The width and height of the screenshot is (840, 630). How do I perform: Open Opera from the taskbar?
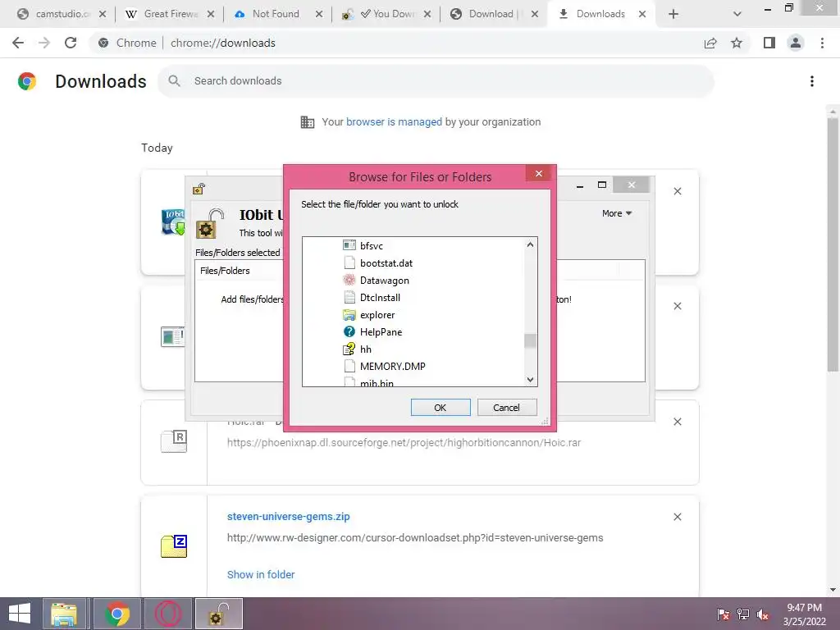coord(168,614)
